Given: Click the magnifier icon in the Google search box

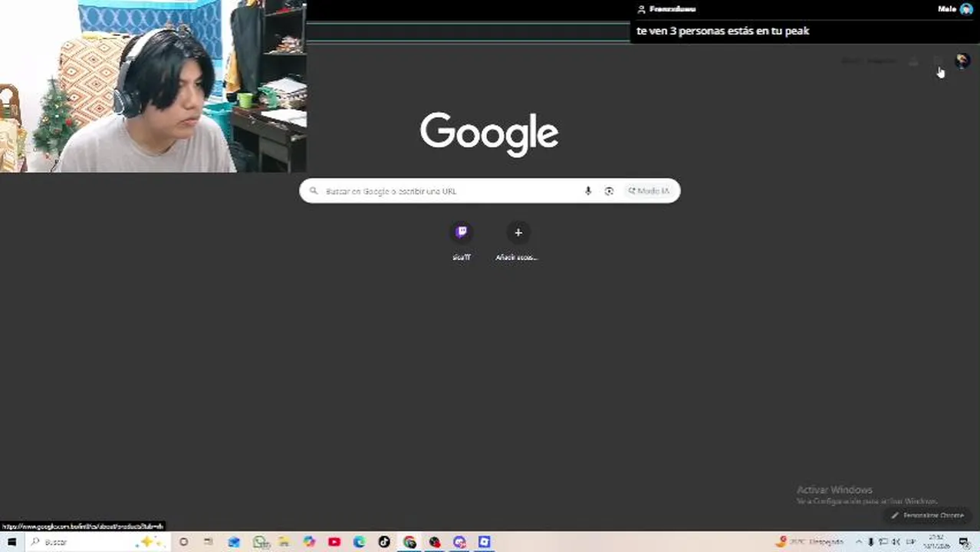Looking at the screenshot, I should [314, 191].
